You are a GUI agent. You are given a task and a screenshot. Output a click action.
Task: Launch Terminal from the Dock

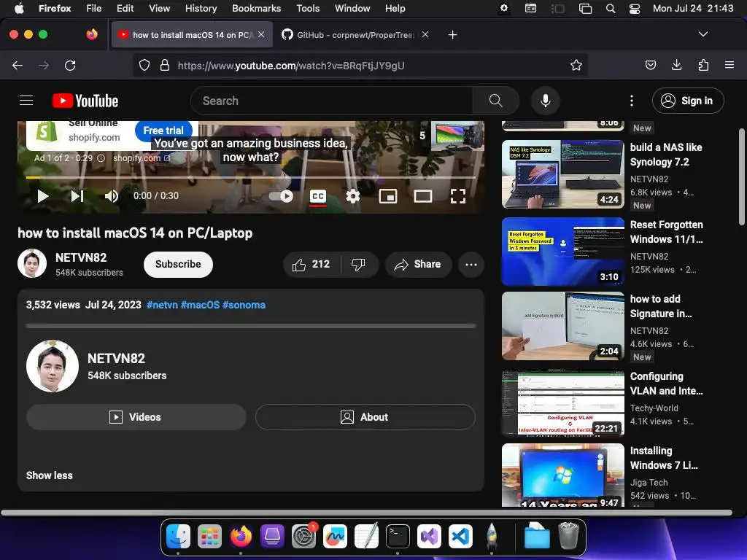tap(398, 536)
